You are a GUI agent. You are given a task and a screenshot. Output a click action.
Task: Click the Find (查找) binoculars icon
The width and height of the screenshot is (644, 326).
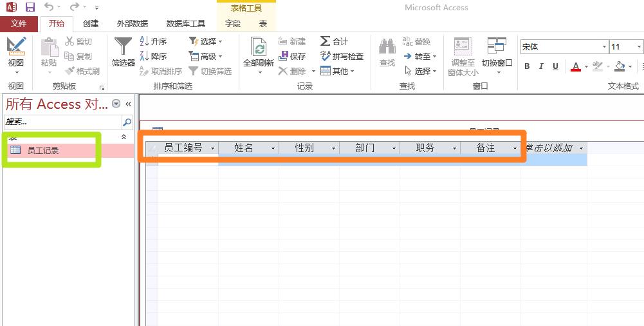tap(387, 47)
